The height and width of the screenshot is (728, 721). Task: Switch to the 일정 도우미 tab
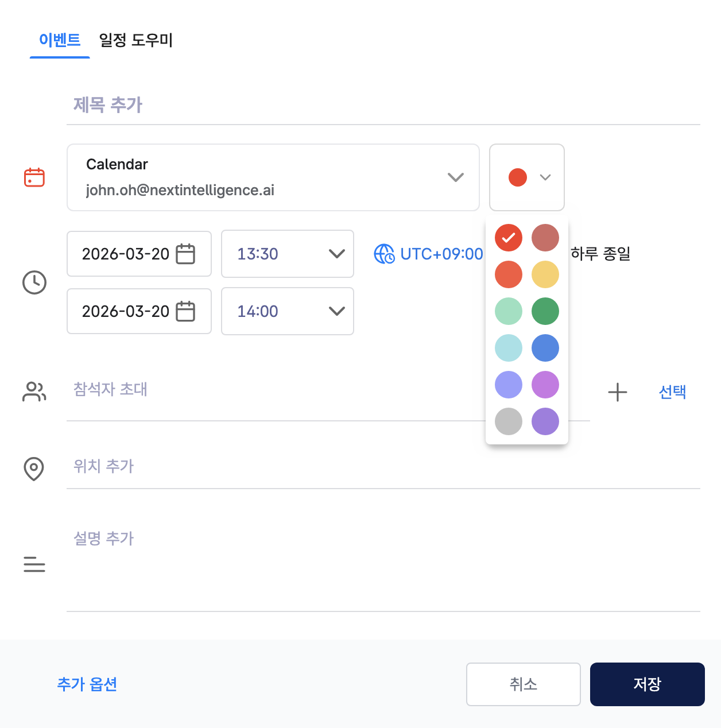point(135,40)
